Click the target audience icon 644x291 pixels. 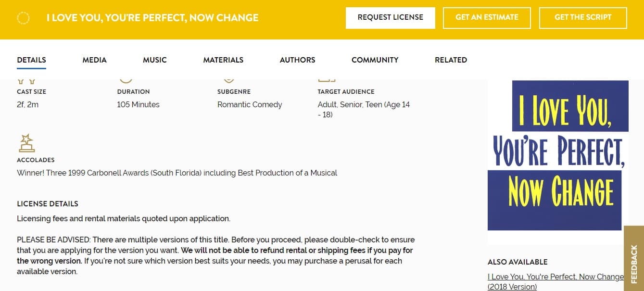tap(327, 81)
